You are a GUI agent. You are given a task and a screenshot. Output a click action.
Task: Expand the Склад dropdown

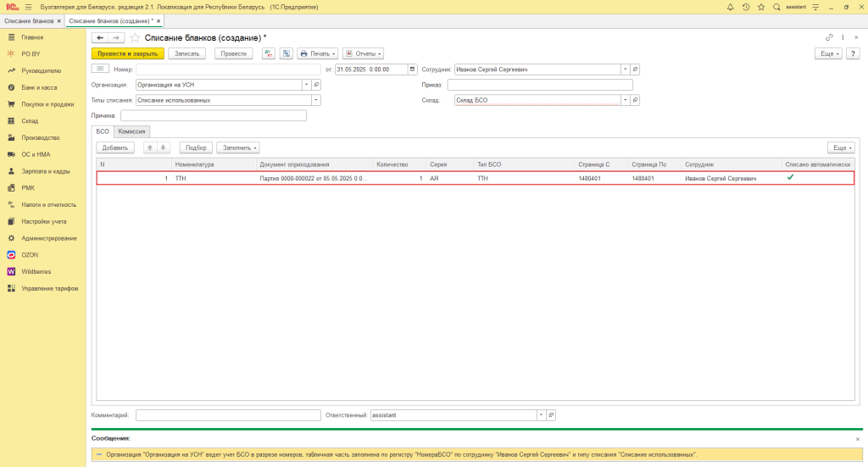(x=625, y=100)
